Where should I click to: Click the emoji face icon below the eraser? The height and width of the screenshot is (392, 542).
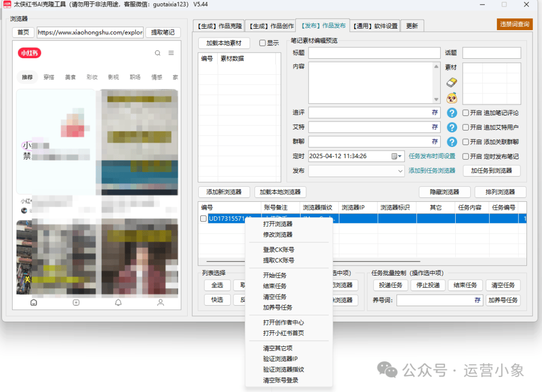tap(452, 98)
